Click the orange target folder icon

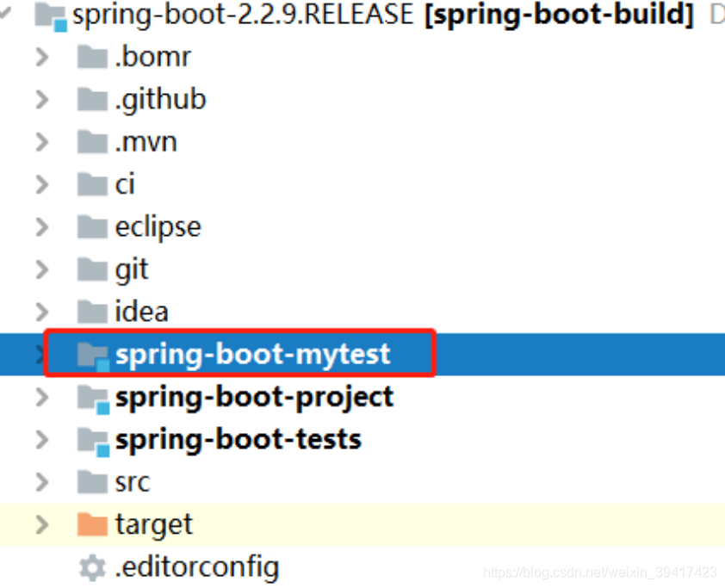coord(92,524)
